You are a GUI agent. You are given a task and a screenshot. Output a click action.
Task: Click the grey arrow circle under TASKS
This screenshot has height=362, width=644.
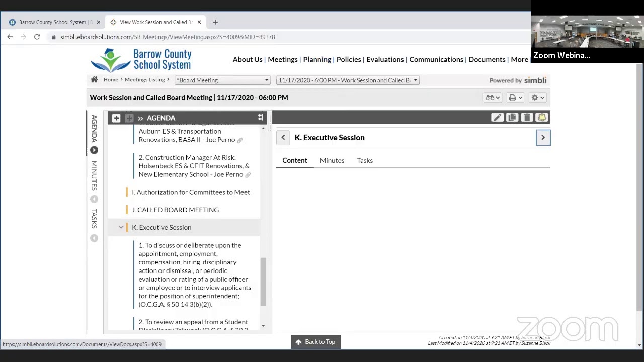pyautogui.click(x=94, y=238)
